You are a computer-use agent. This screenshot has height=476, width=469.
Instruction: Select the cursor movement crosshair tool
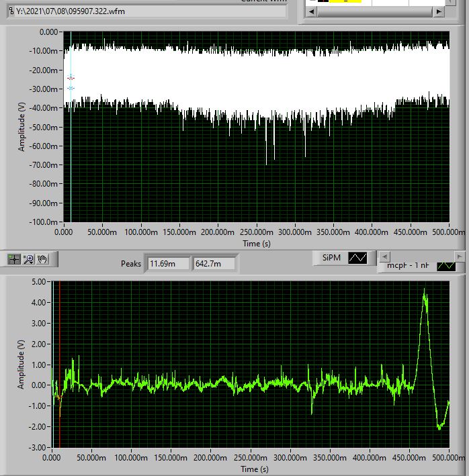pyautogui.click(x=14, y=259)
